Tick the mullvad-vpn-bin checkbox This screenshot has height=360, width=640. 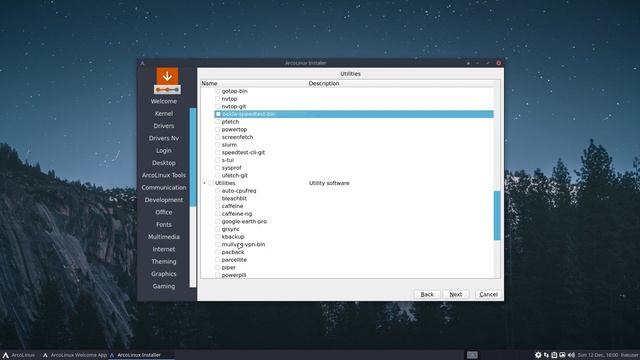(x=218, y=244)
